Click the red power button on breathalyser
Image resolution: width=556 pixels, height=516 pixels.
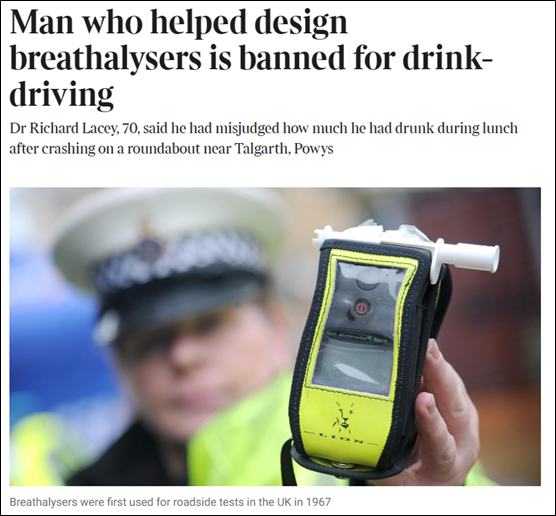pos(361,307)
